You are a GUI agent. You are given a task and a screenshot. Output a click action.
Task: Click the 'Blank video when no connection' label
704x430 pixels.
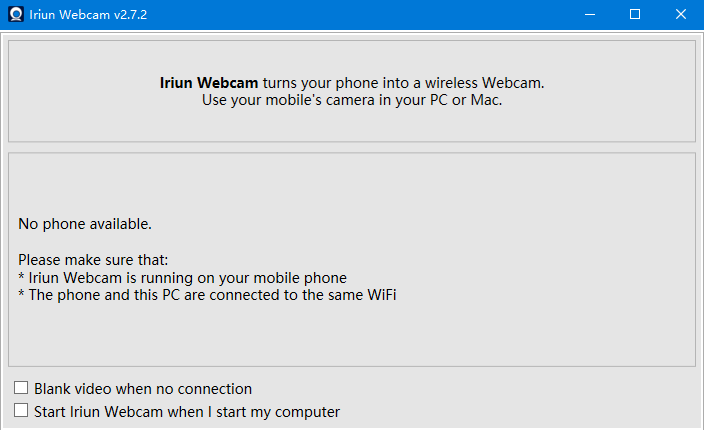(143, 389)
